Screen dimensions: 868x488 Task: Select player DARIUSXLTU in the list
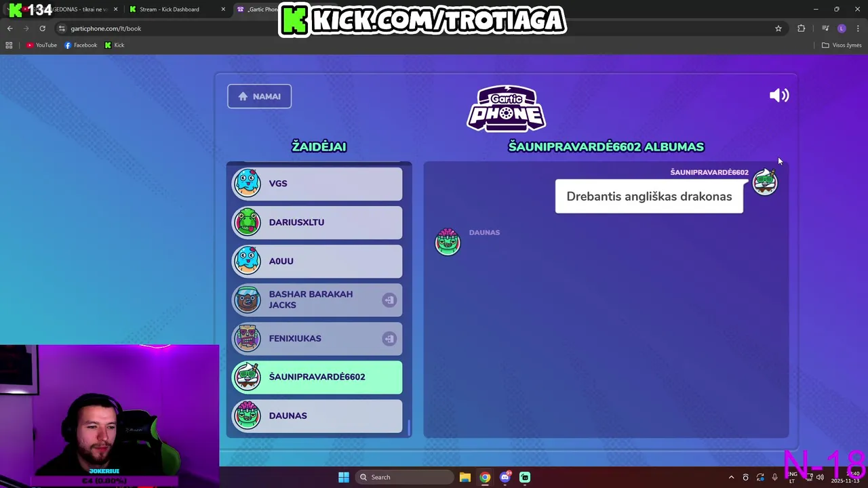(x=317, y=222)
